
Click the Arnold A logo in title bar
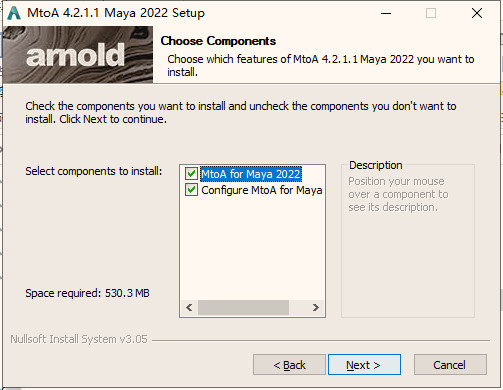(14, 13)
